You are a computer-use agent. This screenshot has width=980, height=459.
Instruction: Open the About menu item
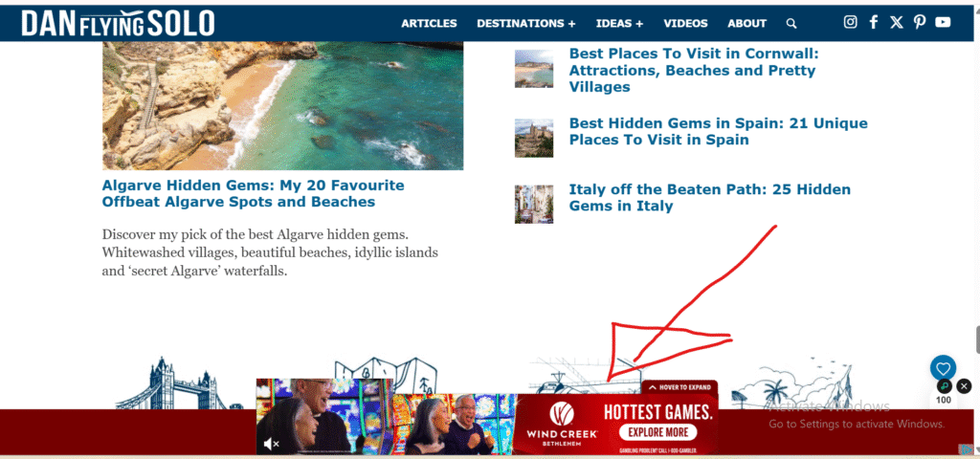tap(746, 23)
